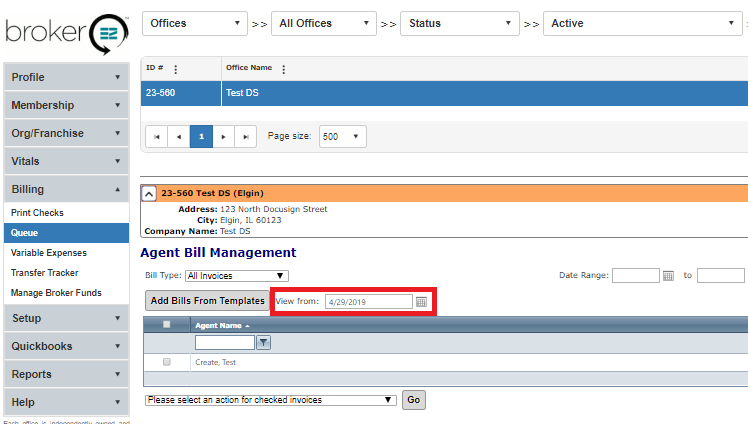Expand the checked invoices action dropdown
Screen dimensions: 748x424
click(271, 400)
